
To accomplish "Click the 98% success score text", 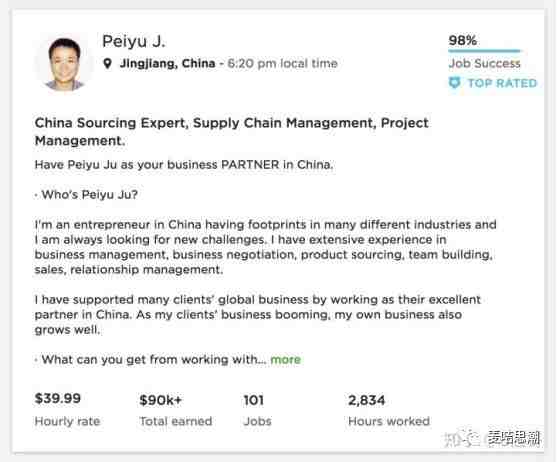I will [463, 40].
